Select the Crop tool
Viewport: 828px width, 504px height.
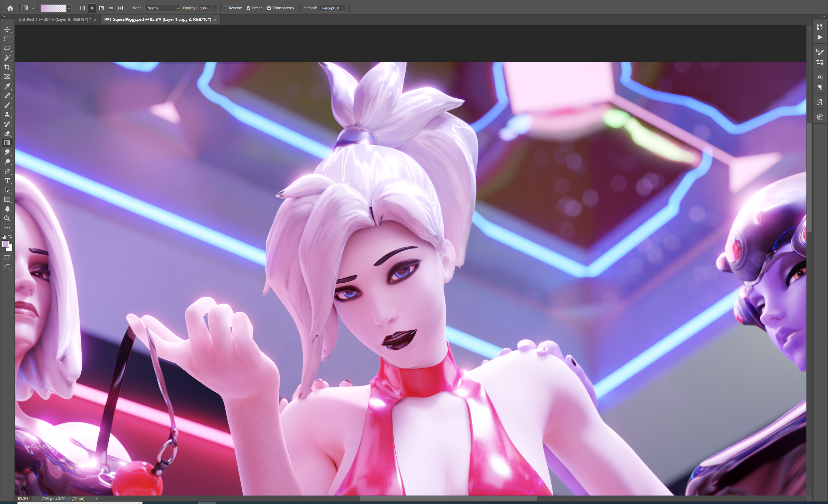[7, 67]
